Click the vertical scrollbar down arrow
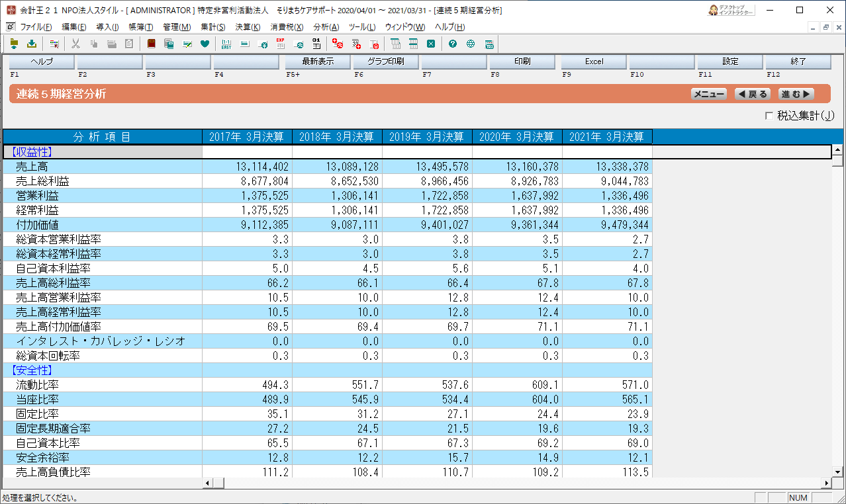The width and height of the screenshot is (846, 504). point(837,471)
